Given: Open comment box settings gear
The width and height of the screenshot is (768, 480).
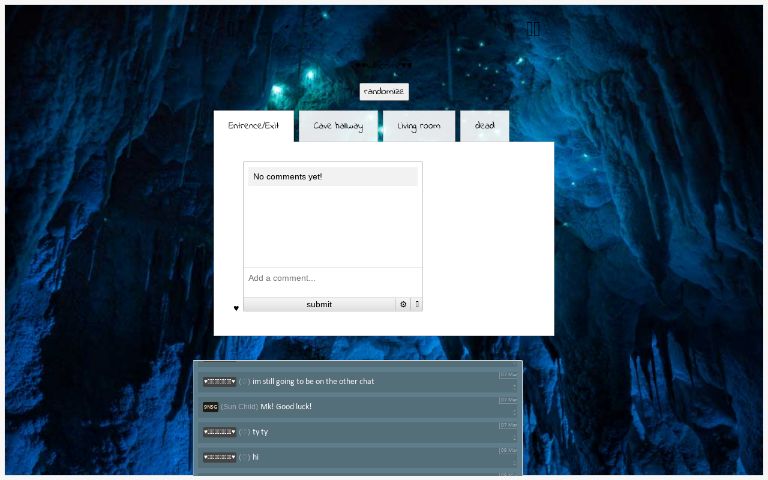Looking at the screenshot, I should point(404,304).
